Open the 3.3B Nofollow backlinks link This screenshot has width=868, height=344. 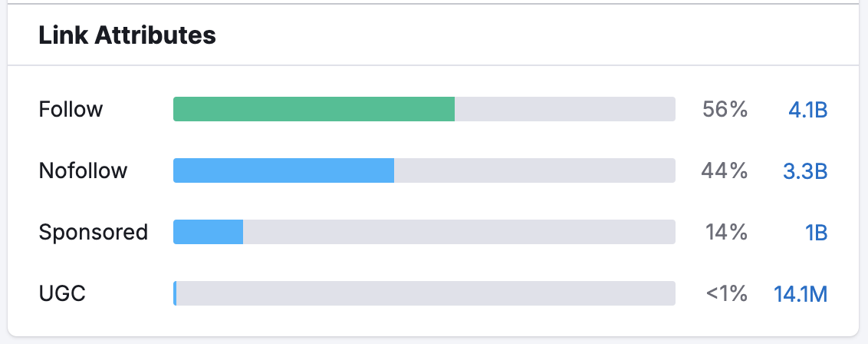point(804,171)
